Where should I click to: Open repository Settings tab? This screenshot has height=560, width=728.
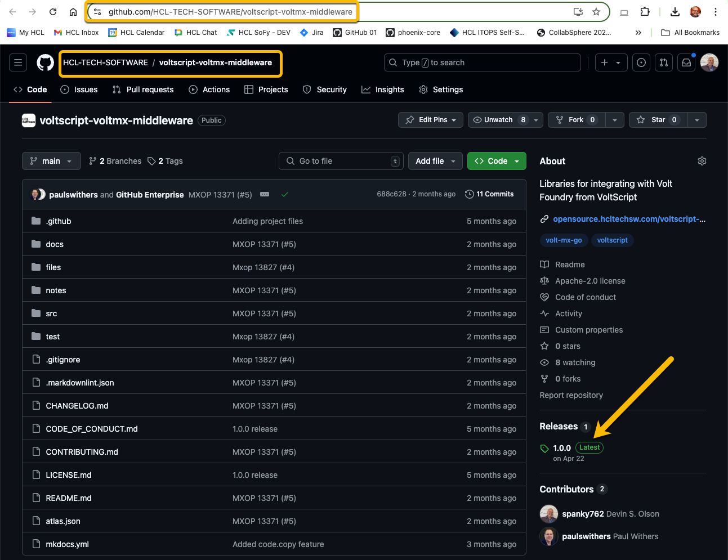[441, 89]
